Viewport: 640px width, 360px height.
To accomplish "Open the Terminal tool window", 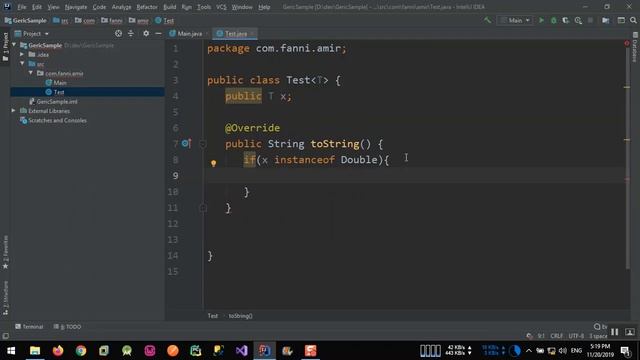I will 29,327.
